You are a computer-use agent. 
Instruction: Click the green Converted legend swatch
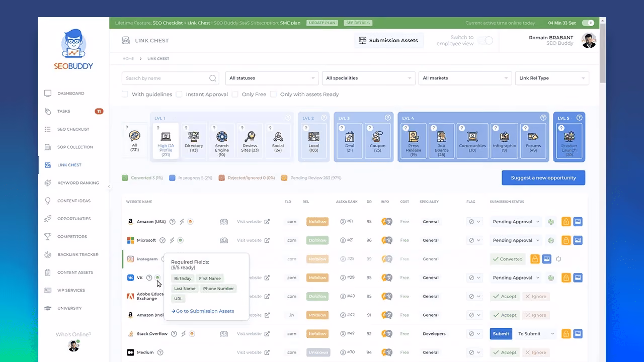(x=125, y=178)
